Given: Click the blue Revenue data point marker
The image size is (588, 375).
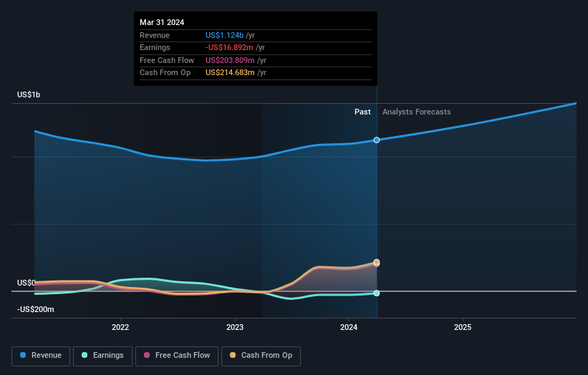Looking at the screenshot, I should click(377, 140).
